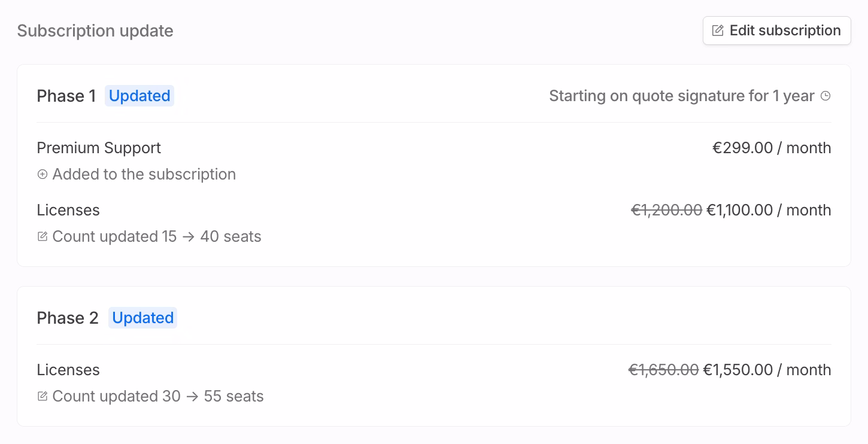Click the plus-circle icon by Added to subscription
This screenshot has height=444, width=868.
click(43, 174)
